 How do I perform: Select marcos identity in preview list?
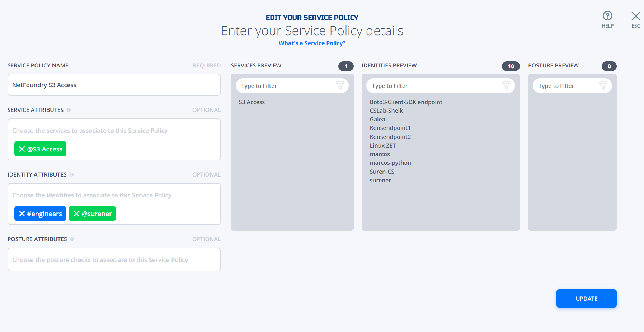(380, 154)
